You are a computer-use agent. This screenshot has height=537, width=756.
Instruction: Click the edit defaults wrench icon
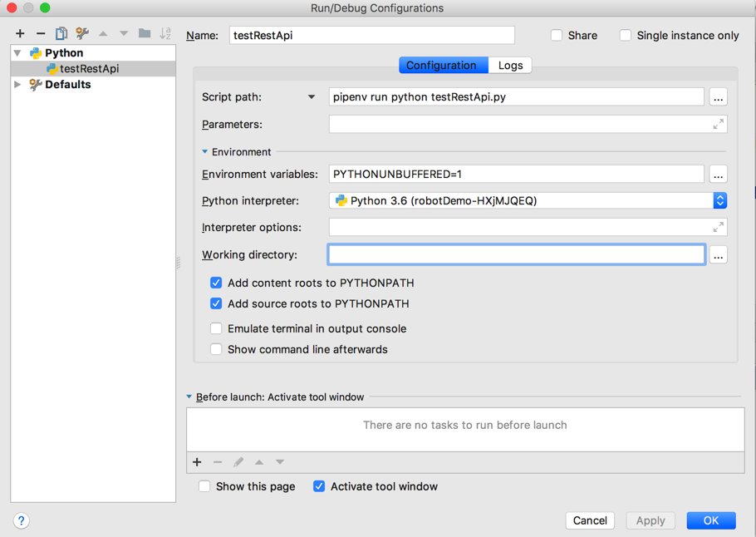82,33
